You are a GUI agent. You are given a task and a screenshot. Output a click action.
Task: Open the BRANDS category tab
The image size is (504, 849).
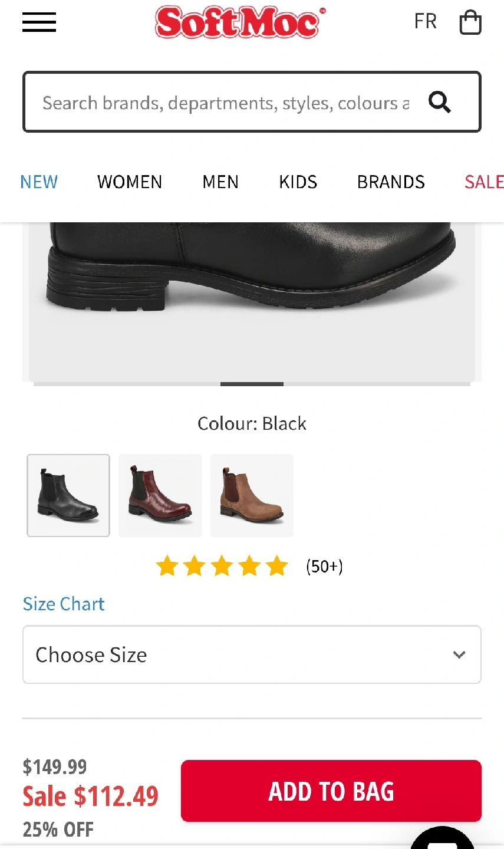pyautogui.click(x=391, y=182)
